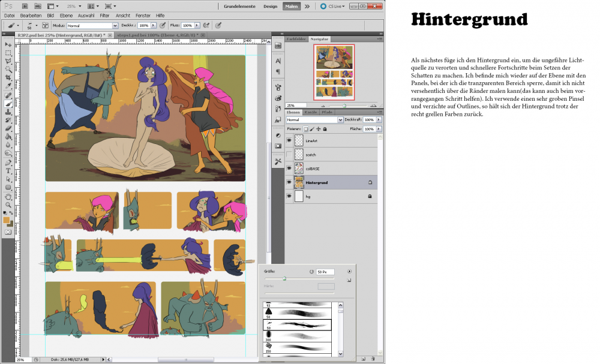Open the Paragraph panel icon in the dock
The image size is (600, 364).
pyautogui.click(x=278, y=71)
